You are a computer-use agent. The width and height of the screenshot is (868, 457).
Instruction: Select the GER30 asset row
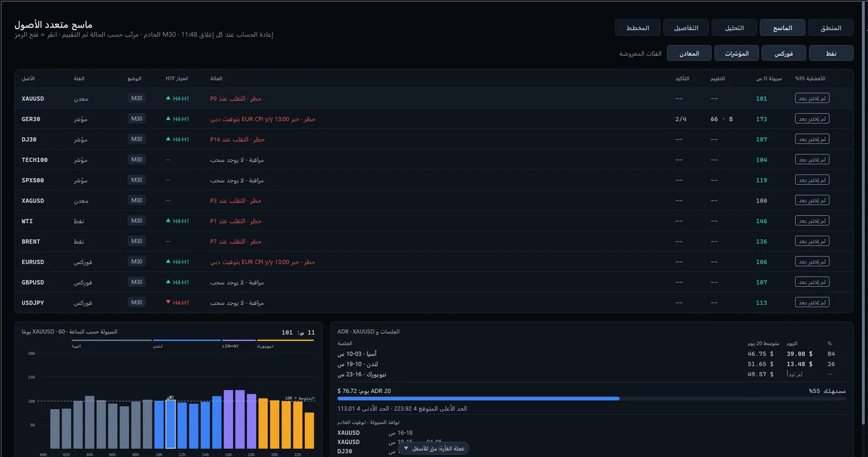434,119
